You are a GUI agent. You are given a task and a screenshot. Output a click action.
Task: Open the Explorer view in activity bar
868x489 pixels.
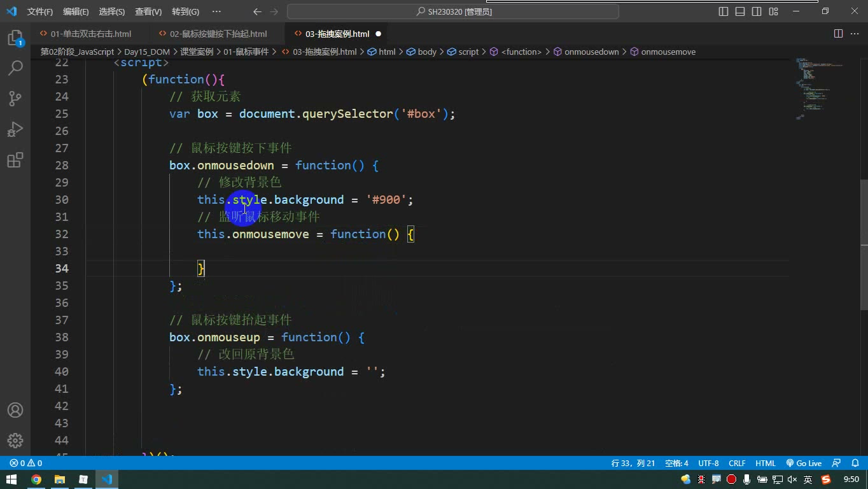coord(15,38)
